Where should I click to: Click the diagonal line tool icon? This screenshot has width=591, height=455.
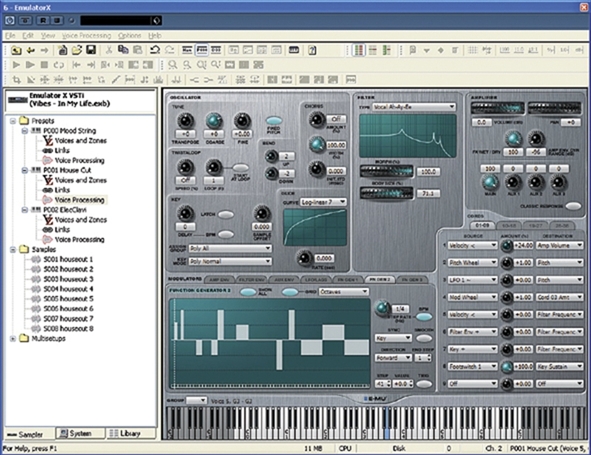(116, 80)
